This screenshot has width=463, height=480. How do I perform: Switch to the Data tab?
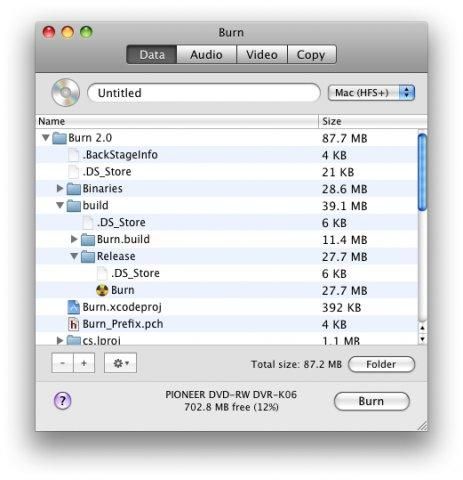point(152,54)
